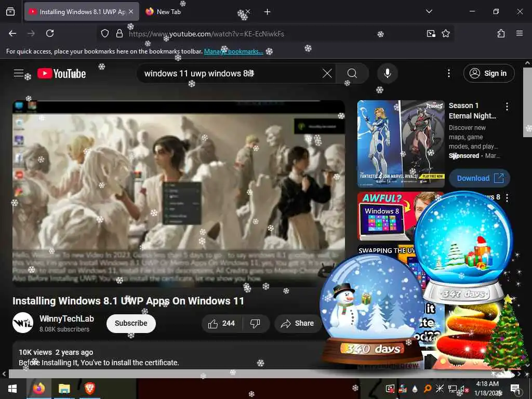
Task: Open options menu for Windows 8 video
Action: click(507, 198)
